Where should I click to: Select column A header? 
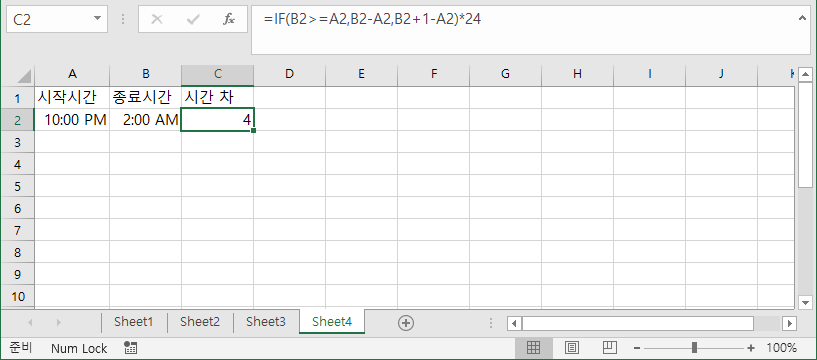(x=72, y=74)
